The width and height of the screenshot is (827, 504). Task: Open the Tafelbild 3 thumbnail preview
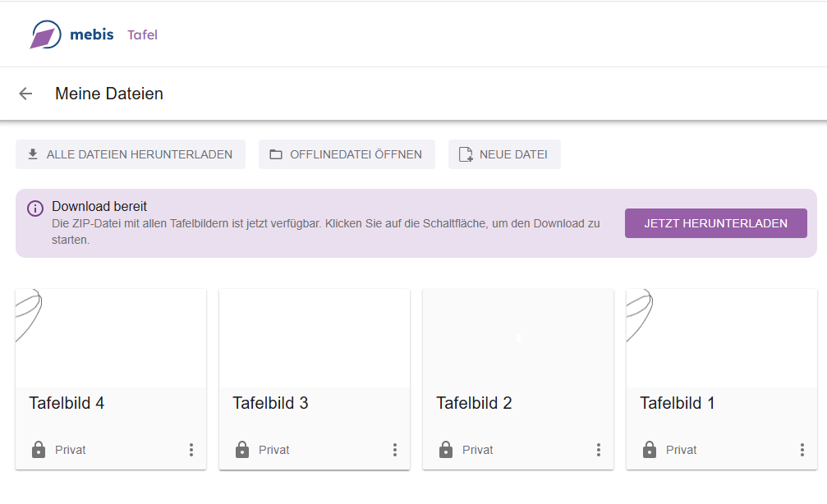click(x=315, y=337)
